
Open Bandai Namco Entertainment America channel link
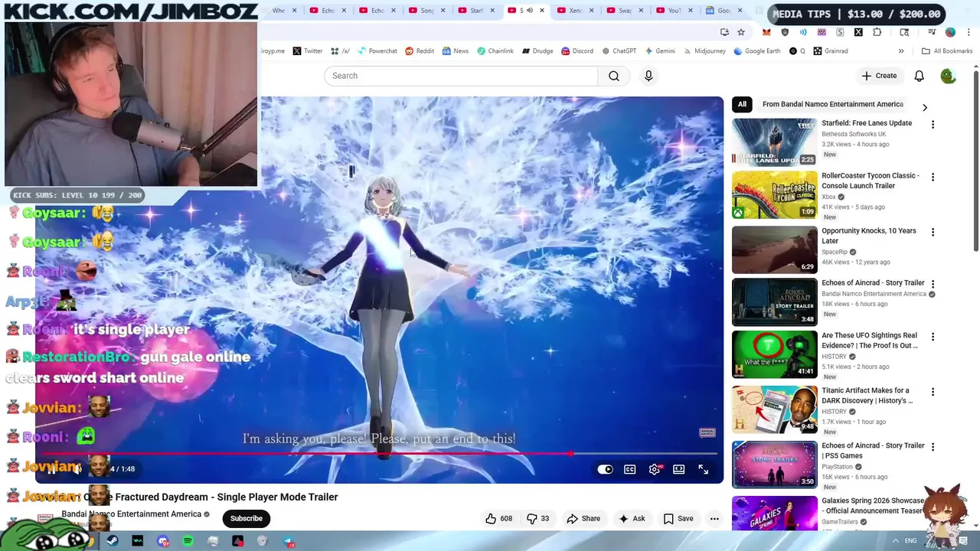click(131, 514)
